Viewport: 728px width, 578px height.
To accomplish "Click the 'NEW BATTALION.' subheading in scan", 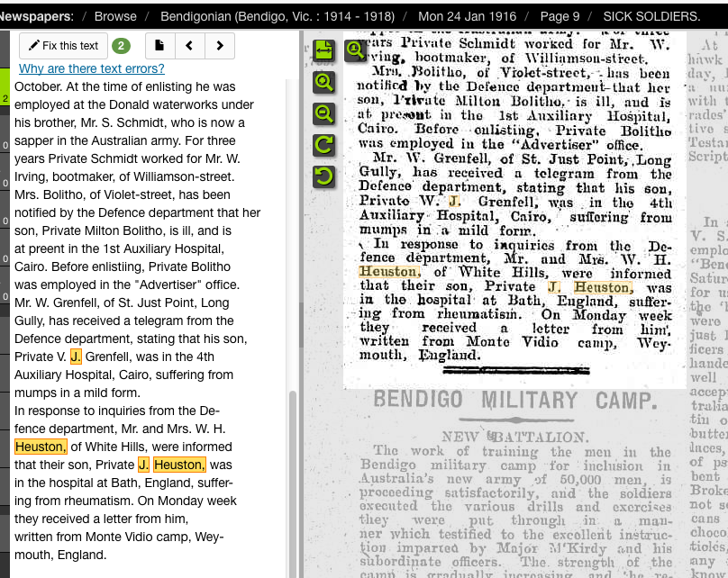I will 515,437.
